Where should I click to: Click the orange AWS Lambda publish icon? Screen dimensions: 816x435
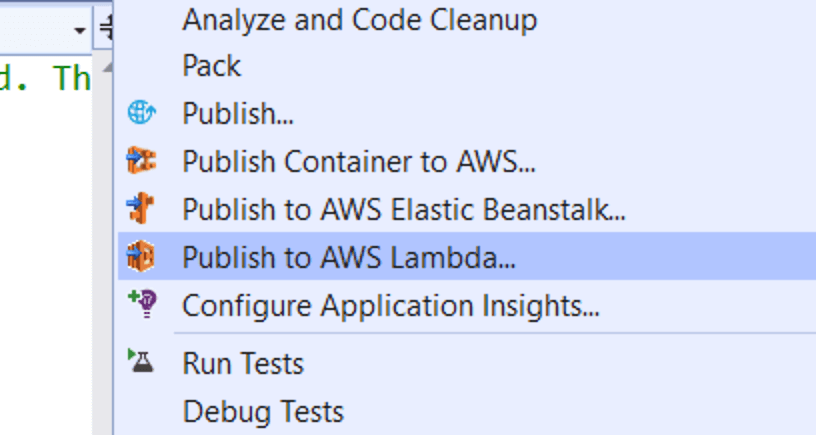pyautogui.click(x=141, y=256)
